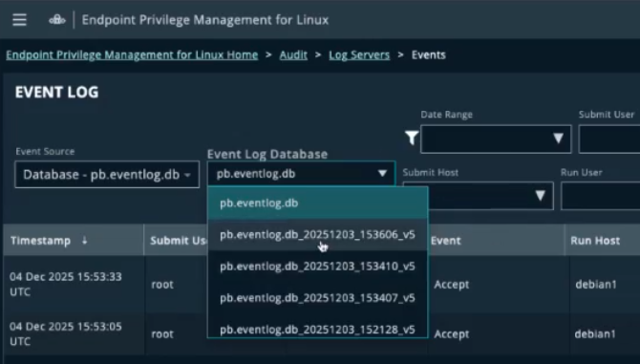Click the Events breadcrumb text
Screen dimensions: 640x364
tap(429, 54)
